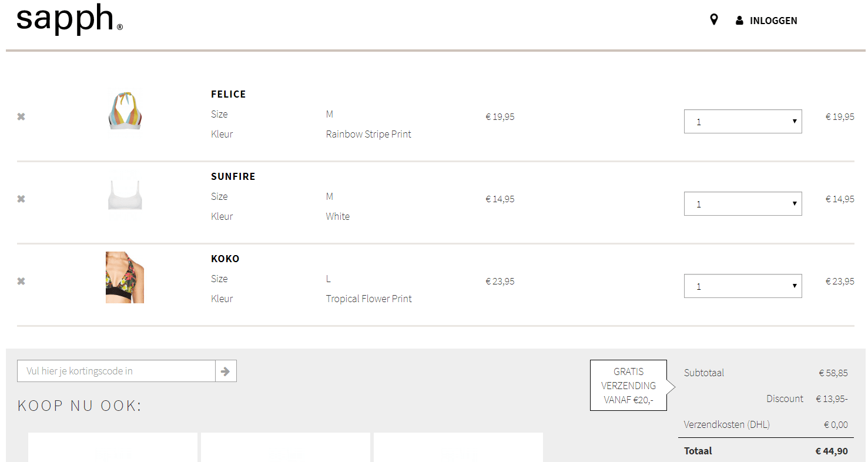Open the Felice quantity dropdown
868x462 pixels.
pyautogui.click(x=743, y=122)
